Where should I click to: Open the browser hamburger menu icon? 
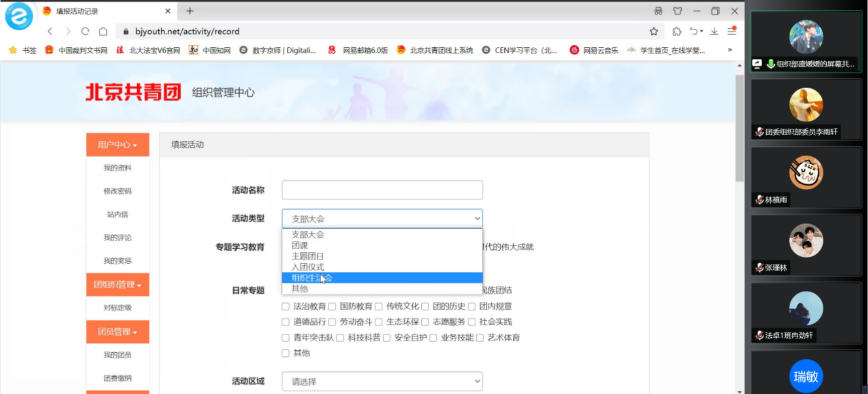point(732,31)
